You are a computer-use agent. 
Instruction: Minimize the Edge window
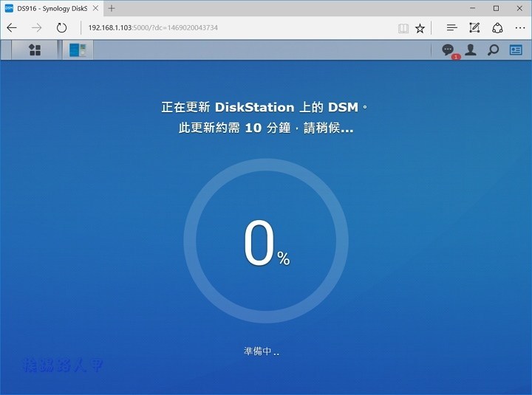473,8
